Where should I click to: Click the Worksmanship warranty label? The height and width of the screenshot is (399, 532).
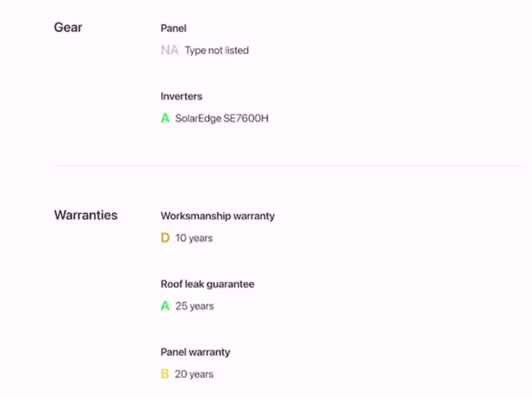218,216
